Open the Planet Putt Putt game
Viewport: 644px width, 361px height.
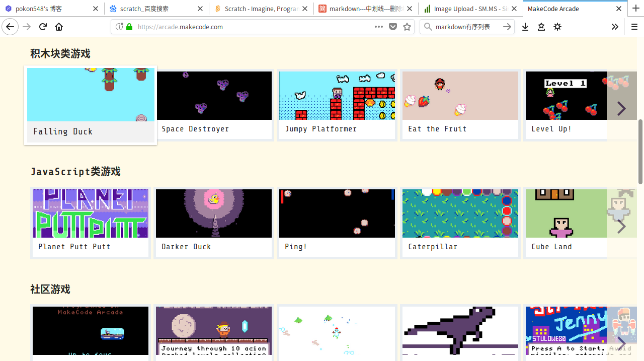click(91, 223)
